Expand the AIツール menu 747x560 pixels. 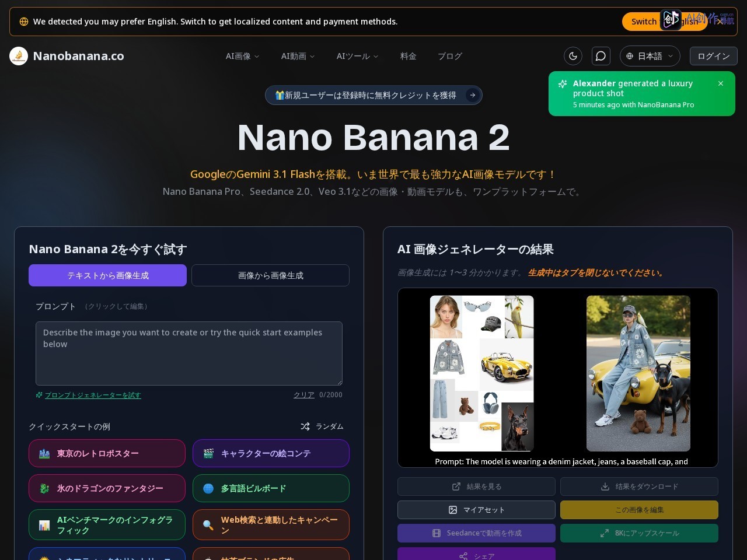[358, 56]
